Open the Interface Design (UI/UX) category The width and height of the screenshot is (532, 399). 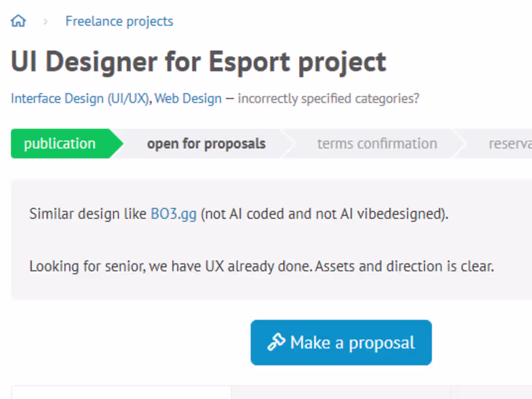pyautogui.click(x=80, y=99)
